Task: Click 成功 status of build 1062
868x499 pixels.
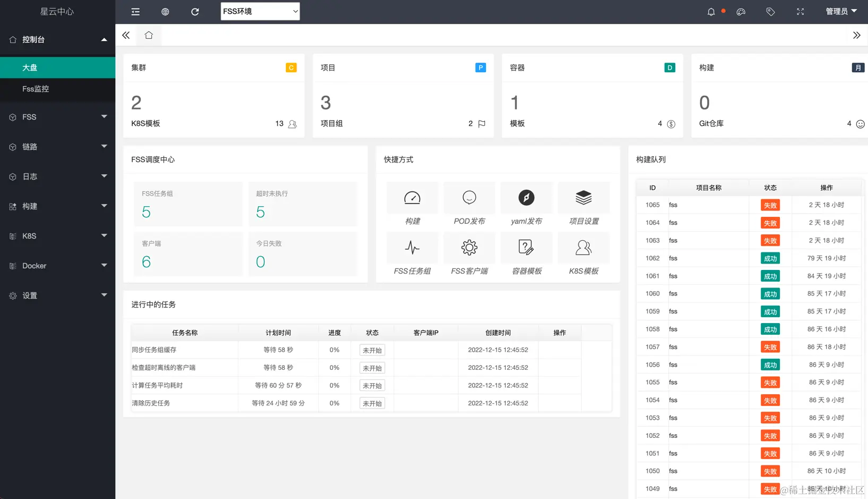Action: 770,258
